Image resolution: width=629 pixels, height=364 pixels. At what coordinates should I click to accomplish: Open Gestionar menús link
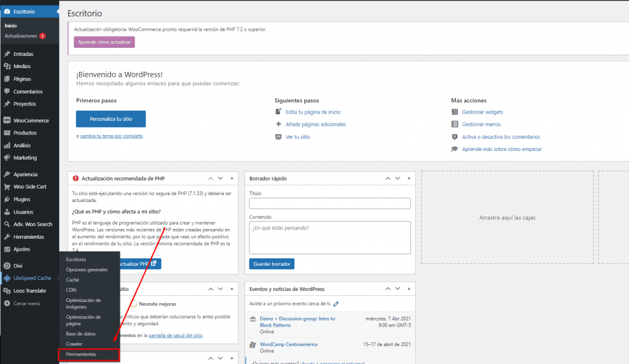482,124
